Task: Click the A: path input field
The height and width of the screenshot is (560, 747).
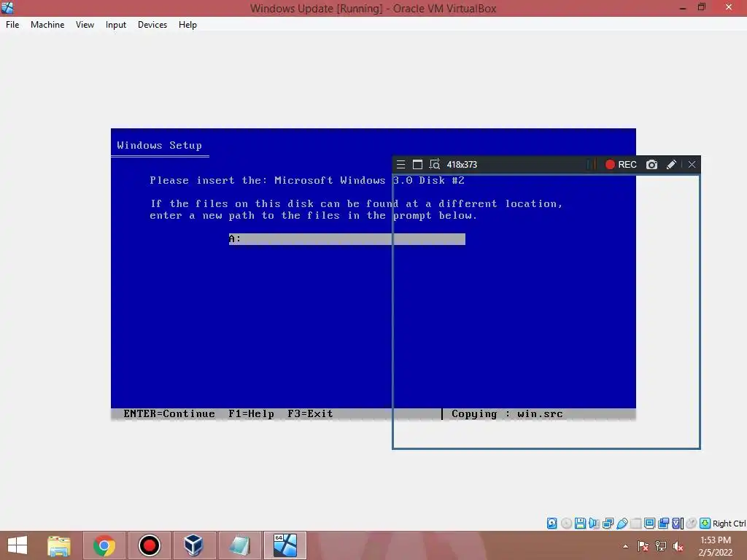Action: pos(347,238)
